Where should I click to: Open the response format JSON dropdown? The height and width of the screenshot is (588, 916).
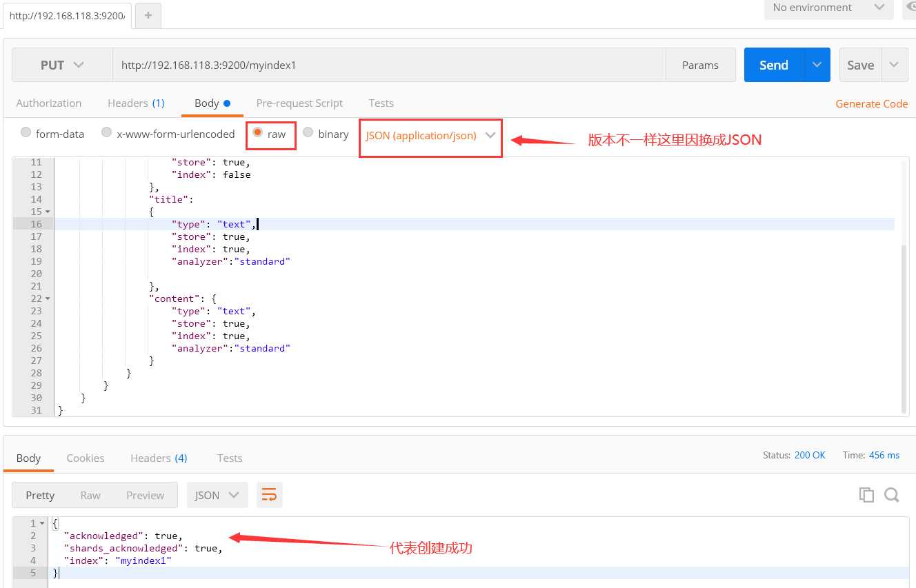tap(217, 495)
